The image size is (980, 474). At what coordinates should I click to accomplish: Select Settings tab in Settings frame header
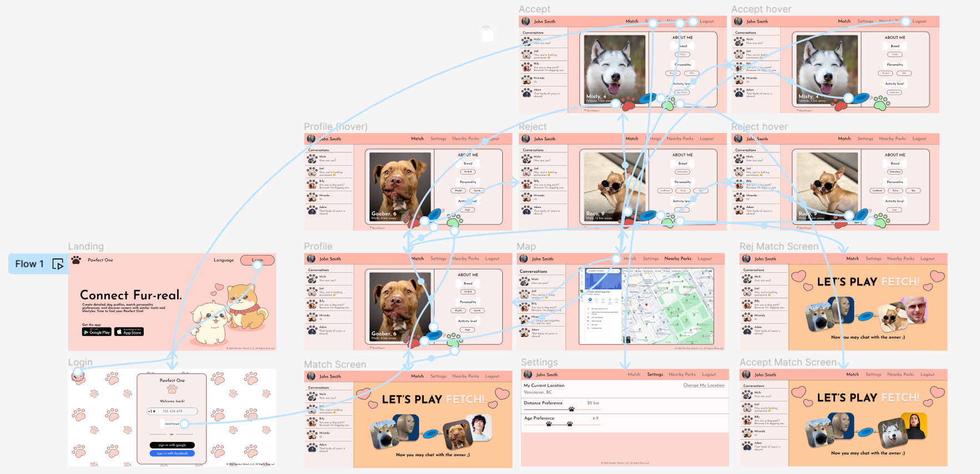click(x=655, y=374)
